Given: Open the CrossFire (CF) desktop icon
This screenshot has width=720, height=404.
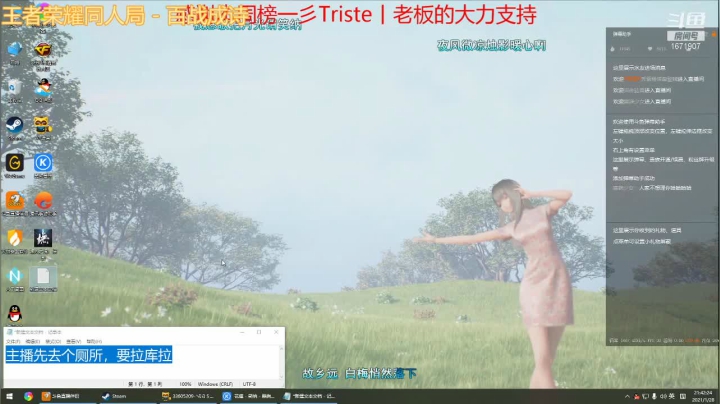Looking at the screenshot, I should click(43, 50).
